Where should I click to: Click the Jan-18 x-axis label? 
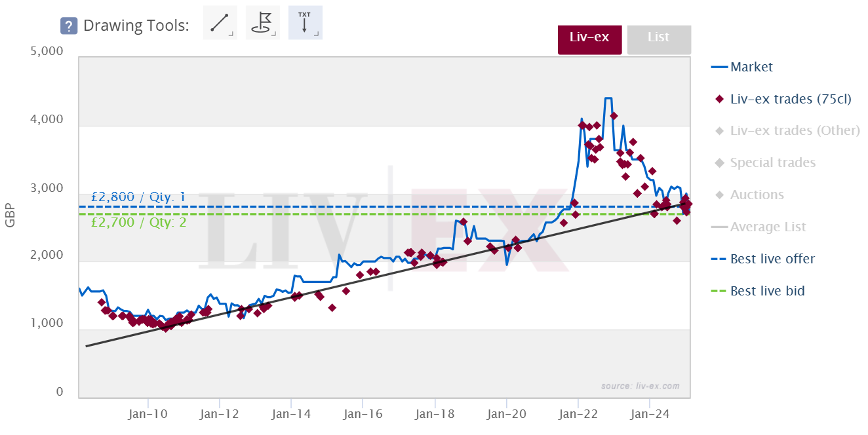point(435,414)
